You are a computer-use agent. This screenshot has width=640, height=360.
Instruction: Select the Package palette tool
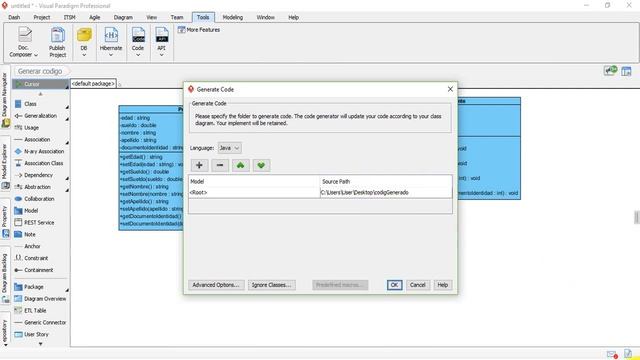[33, 287]
